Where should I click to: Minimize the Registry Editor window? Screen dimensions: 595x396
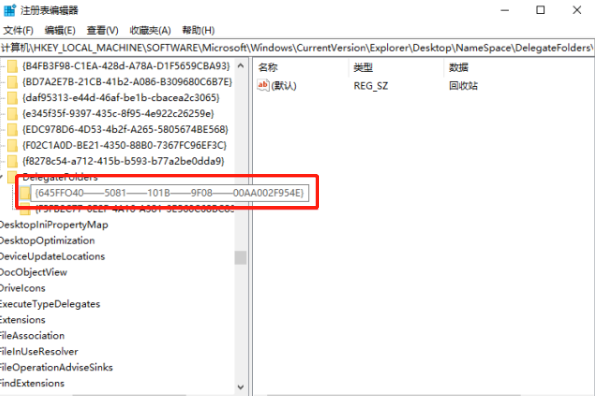tap(505, 10)
